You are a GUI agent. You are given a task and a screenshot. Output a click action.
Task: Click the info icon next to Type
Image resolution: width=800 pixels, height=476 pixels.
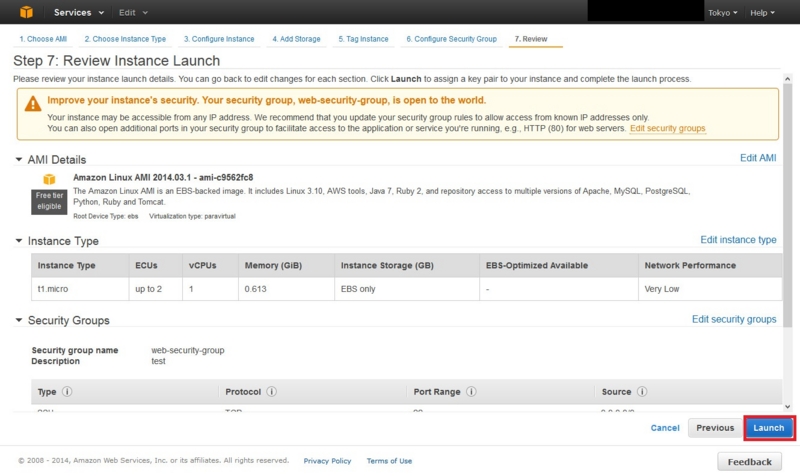[x=67, y=391]
